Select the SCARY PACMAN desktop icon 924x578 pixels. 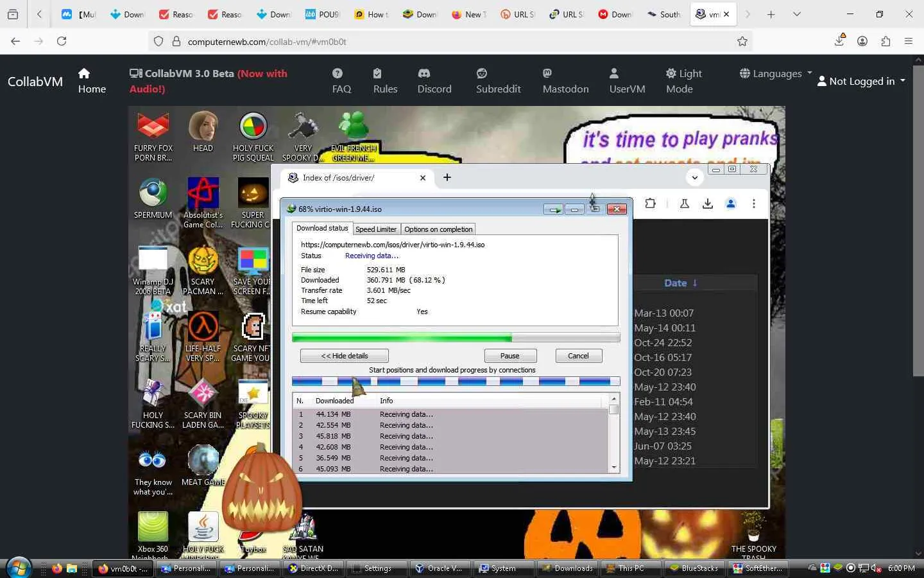point(203,270)
